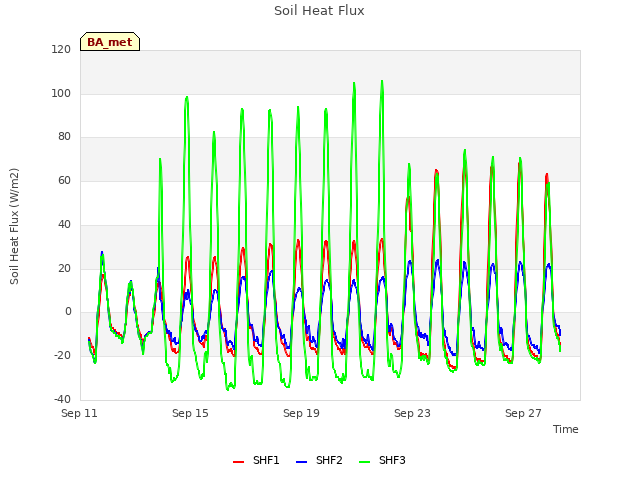640x480 pixels.
Task: Click the Sep 27 x-axis label
Action: 523,413
